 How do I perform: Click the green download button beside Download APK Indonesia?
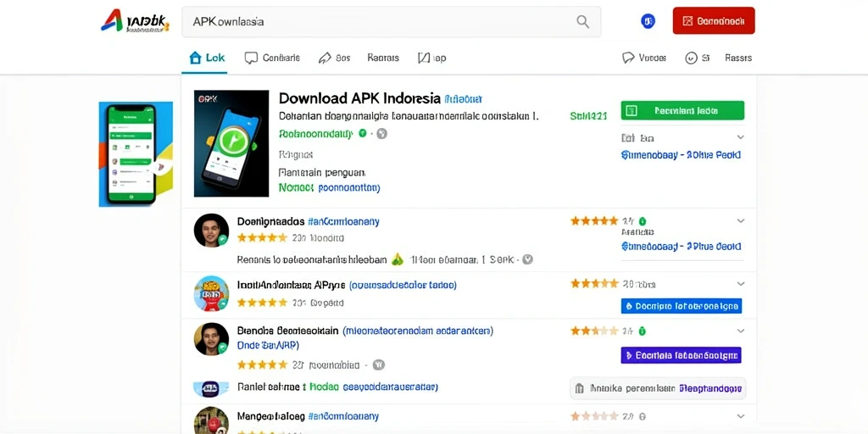[x=682, y=111]
